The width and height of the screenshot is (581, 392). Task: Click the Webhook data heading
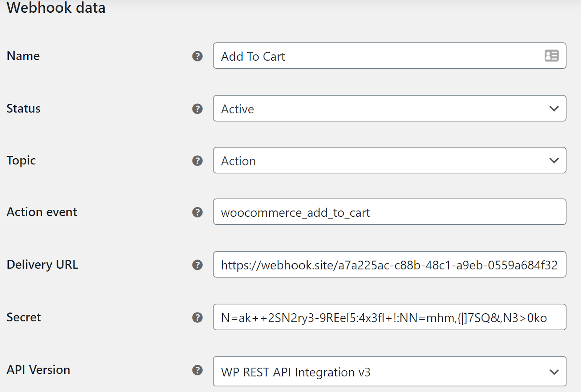tap(56, 8)
